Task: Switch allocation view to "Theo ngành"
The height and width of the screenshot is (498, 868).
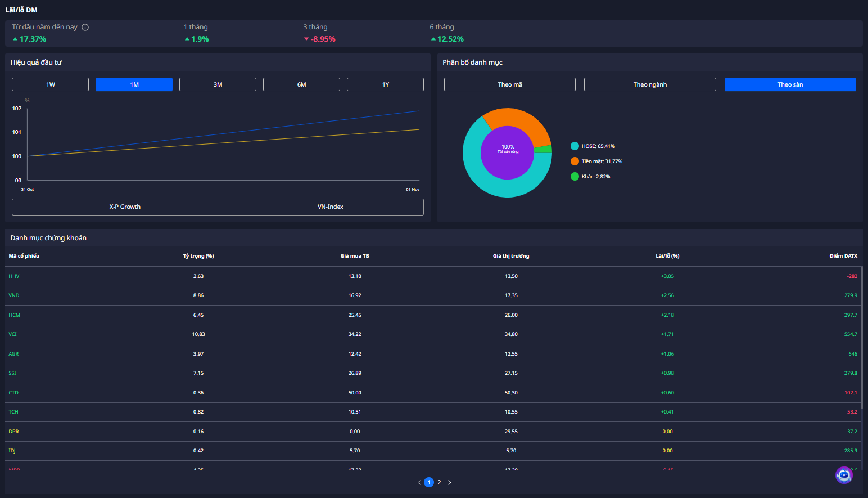Action: point(649,84)
